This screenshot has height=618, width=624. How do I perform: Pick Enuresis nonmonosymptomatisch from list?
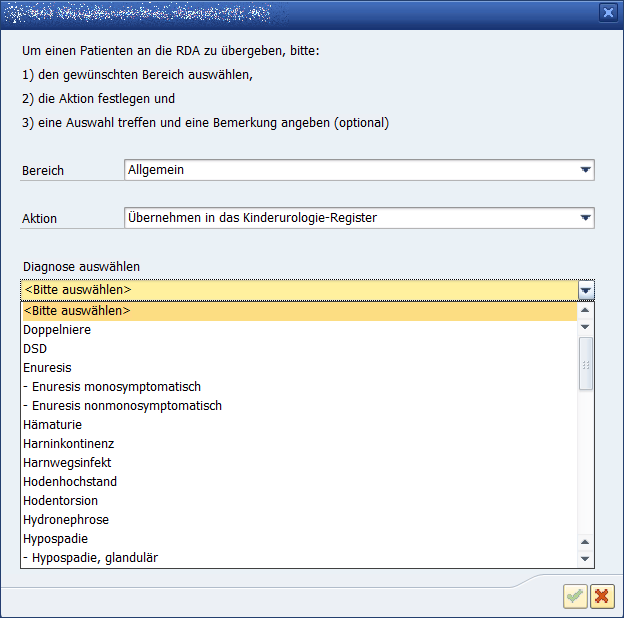(122, 406)
